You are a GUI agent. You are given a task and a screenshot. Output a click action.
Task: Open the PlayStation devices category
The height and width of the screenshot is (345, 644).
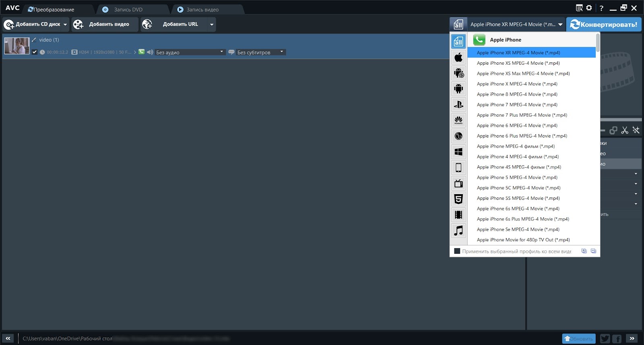458,105
